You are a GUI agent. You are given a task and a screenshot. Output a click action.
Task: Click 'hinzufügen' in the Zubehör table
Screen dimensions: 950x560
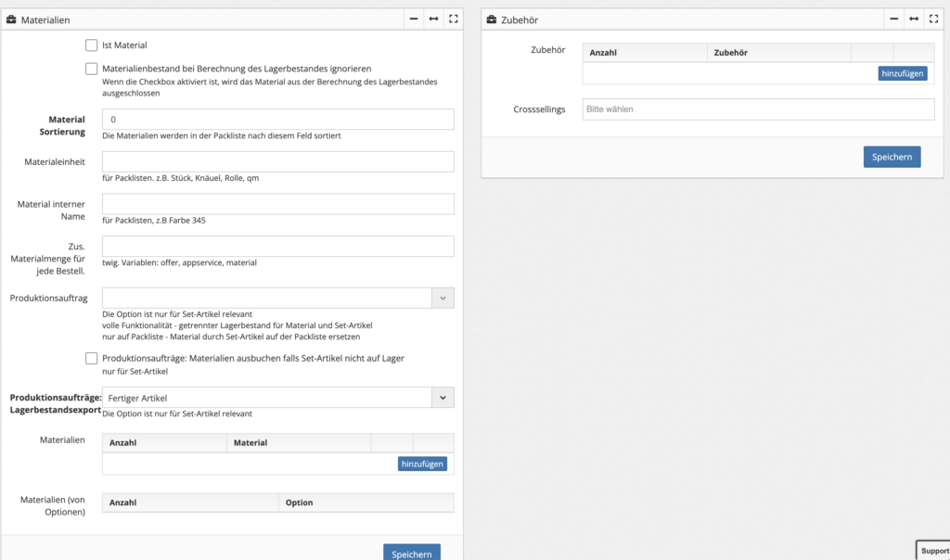coord(903,73)
